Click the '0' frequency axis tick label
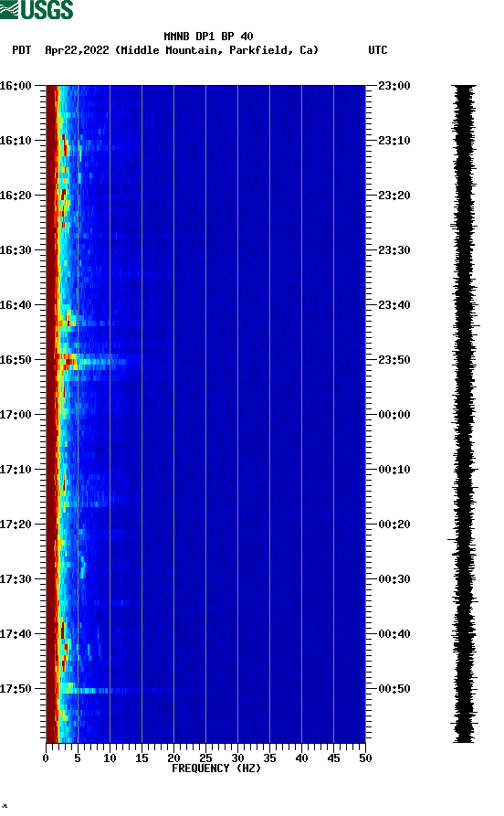Viewport: 504px width, 816px height. [46, 758]
